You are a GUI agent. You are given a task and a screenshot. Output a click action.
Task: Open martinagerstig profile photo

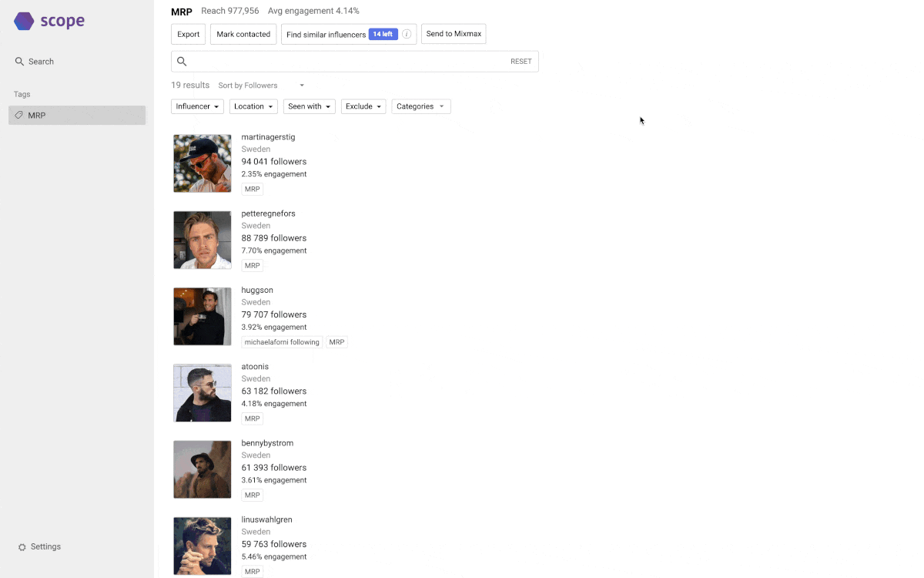[203, 163]
